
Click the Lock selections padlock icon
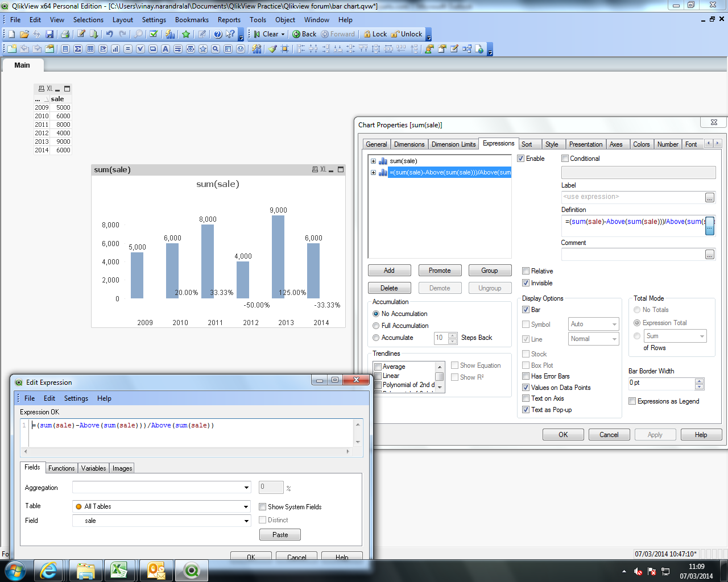point(367,34)
